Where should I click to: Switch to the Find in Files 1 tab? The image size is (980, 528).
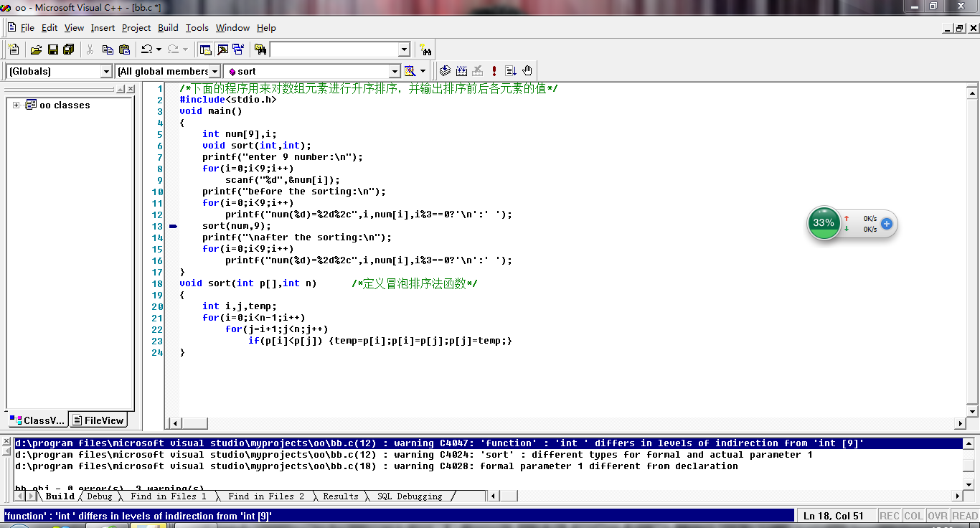point(168,496)
